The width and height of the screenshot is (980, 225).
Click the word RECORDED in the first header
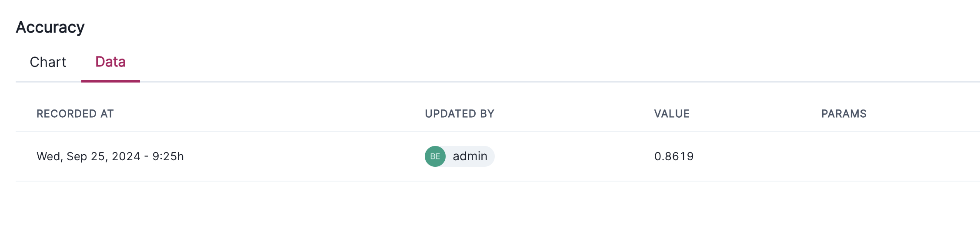click(67, 114)
